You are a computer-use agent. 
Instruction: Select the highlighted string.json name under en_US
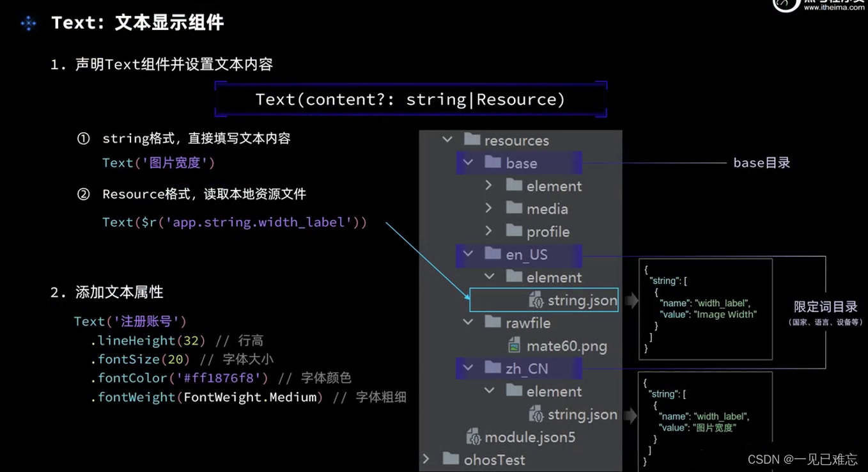582,301
